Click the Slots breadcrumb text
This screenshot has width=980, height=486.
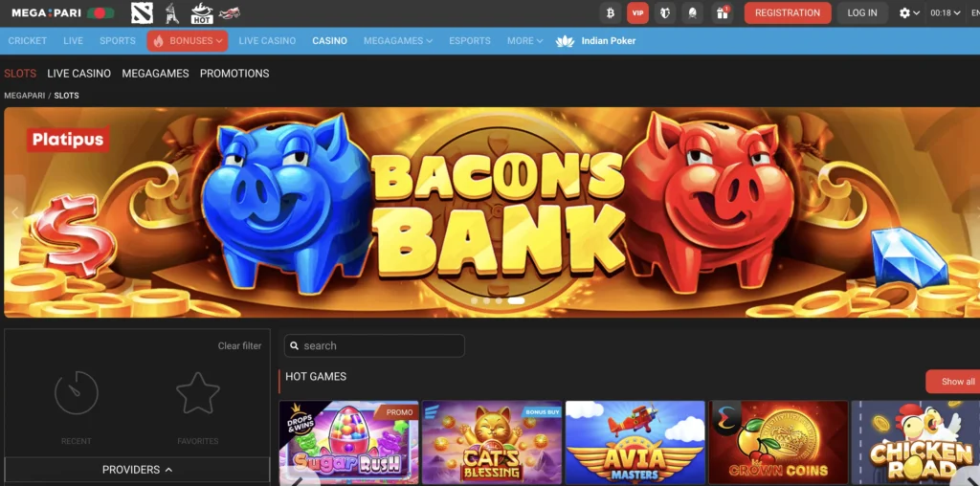(66, 96)
